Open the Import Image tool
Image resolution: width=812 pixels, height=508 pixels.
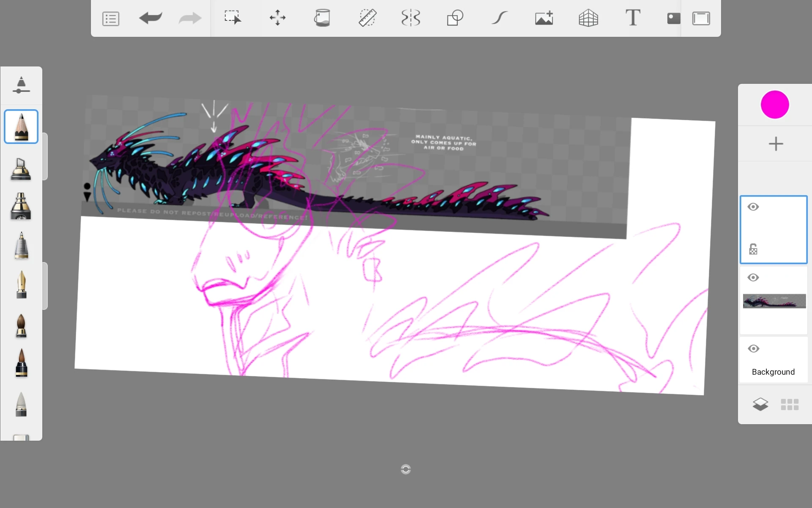click(544, 18)
